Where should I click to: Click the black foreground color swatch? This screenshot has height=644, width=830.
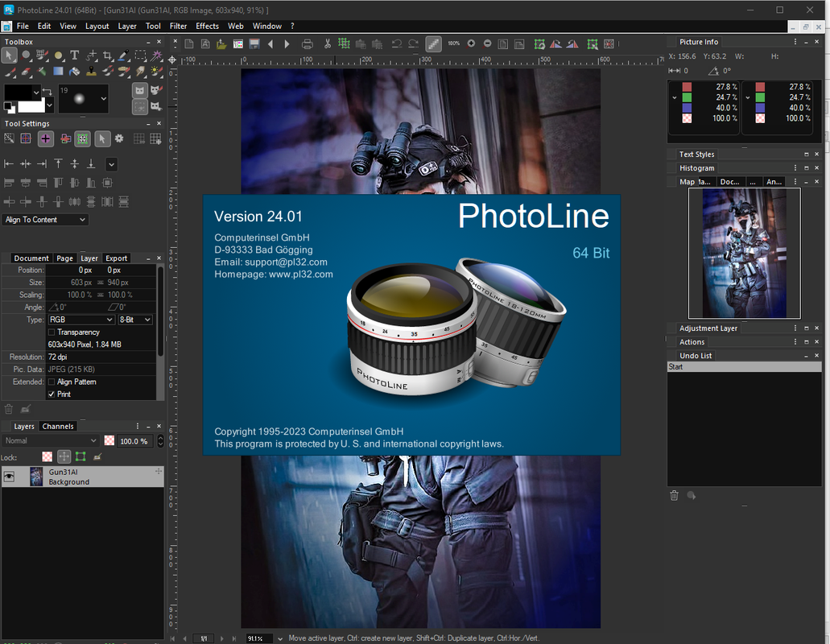pos(18,93)
